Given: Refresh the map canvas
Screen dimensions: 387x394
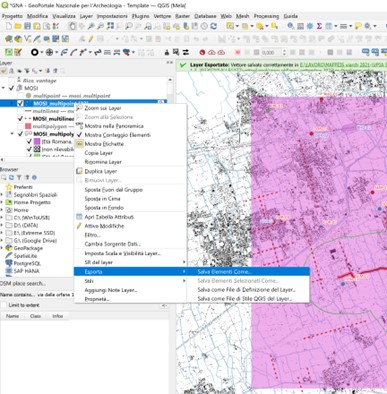Looking at the screenshot, I should [213, 26].
